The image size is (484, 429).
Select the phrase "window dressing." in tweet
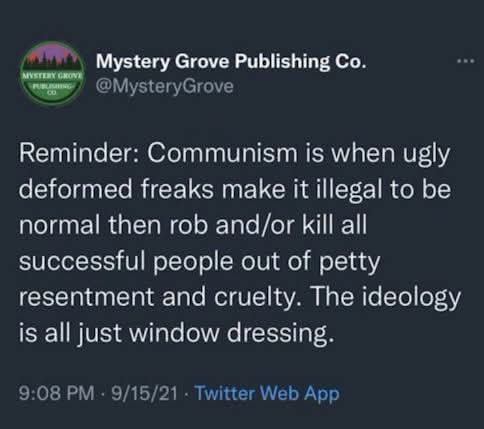pyautogui.click(x=231, y=333)
